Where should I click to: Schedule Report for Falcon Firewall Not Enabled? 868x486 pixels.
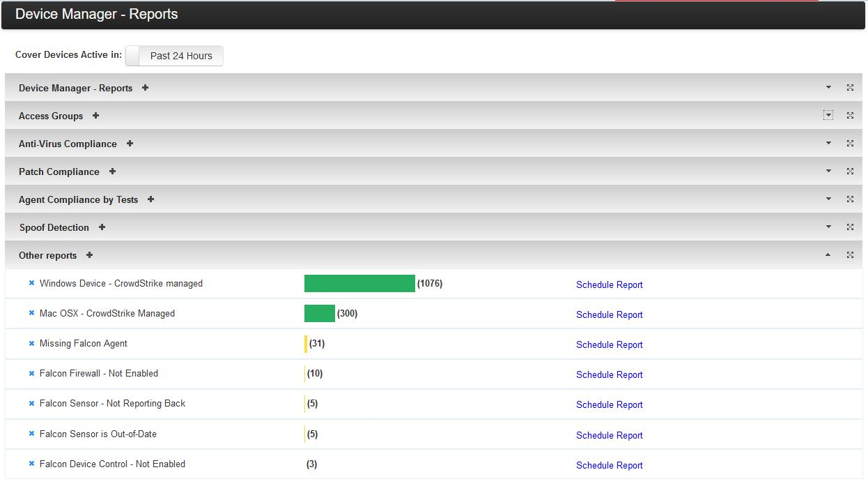pyautogui.click(x=609, y=374)
